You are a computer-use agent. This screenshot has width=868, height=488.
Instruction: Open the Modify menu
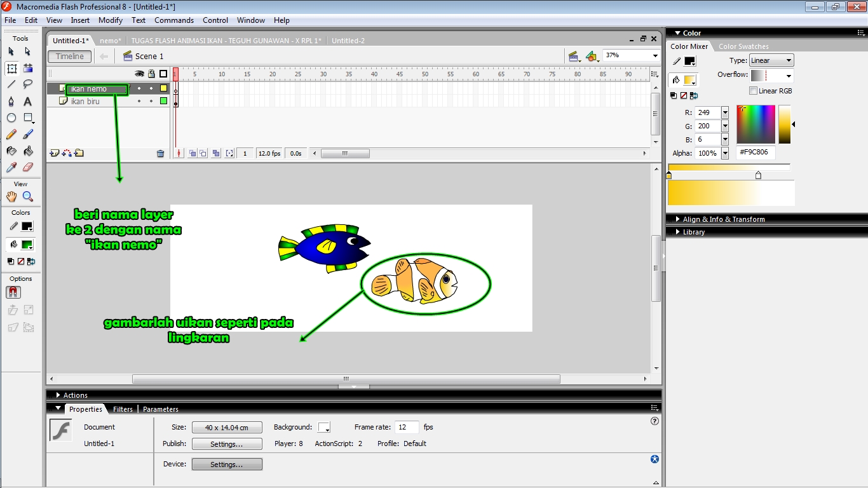coord(111,20)
